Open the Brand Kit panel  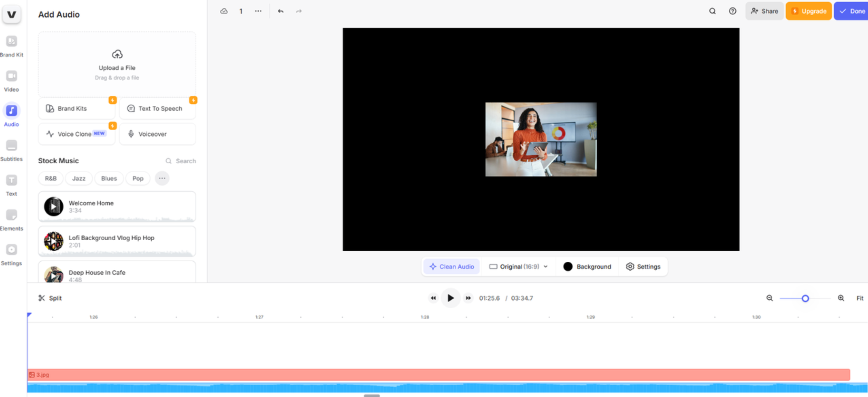(x=11, y=45)
